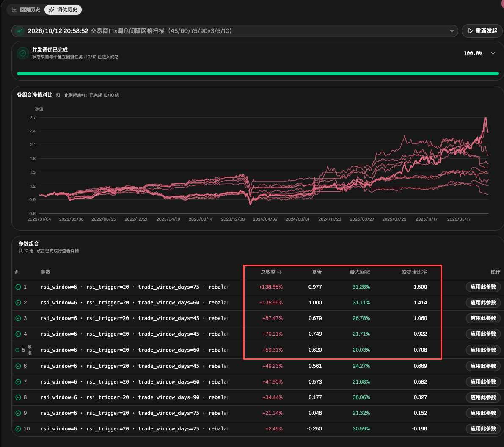Sort the table by 最大回撤 column
This screenshot has width=504, height=447.
(x=360, y=272)
